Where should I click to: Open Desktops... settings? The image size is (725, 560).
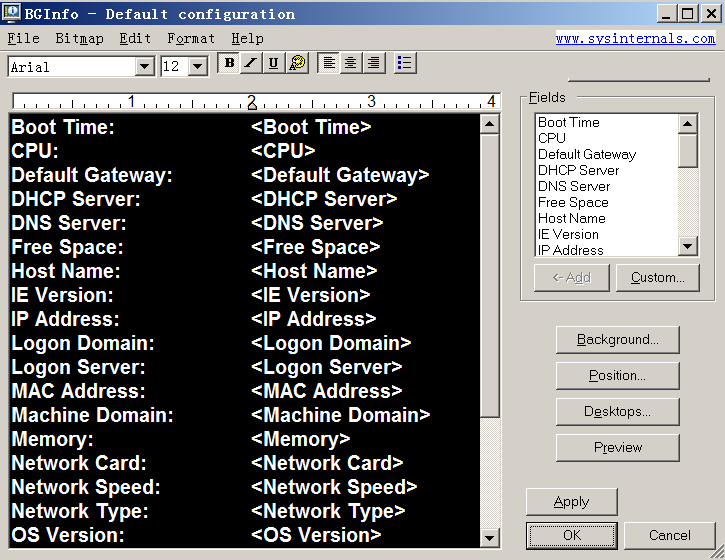click(x=618, y=412)
